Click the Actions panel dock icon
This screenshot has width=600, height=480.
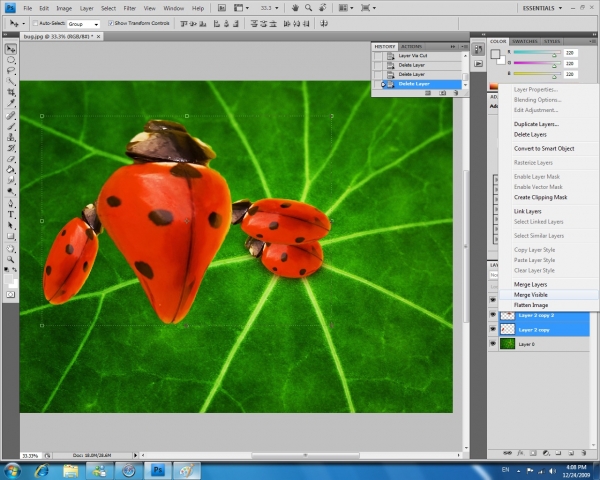pyautogui.click(x=478, y=64)
